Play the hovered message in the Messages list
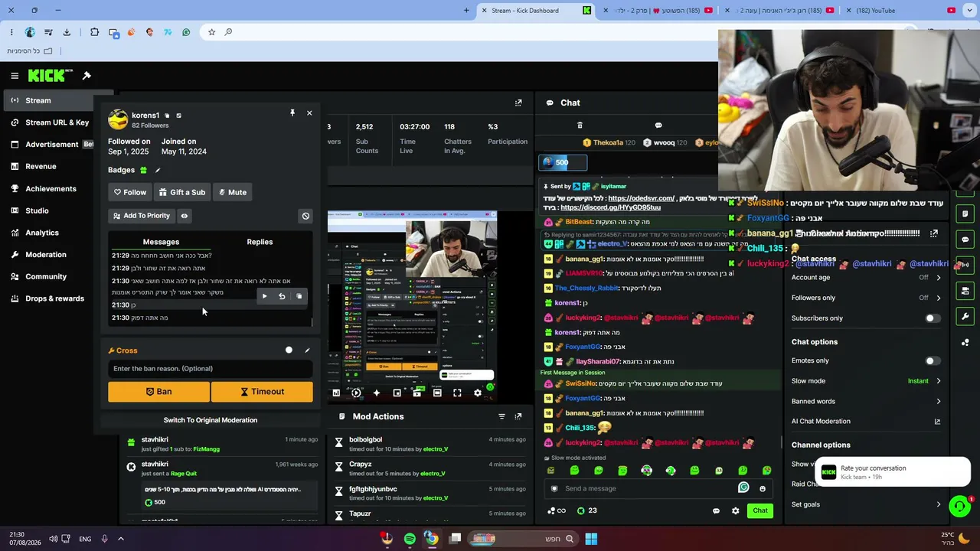The image size is (980, 551). [x=265, y=296]
